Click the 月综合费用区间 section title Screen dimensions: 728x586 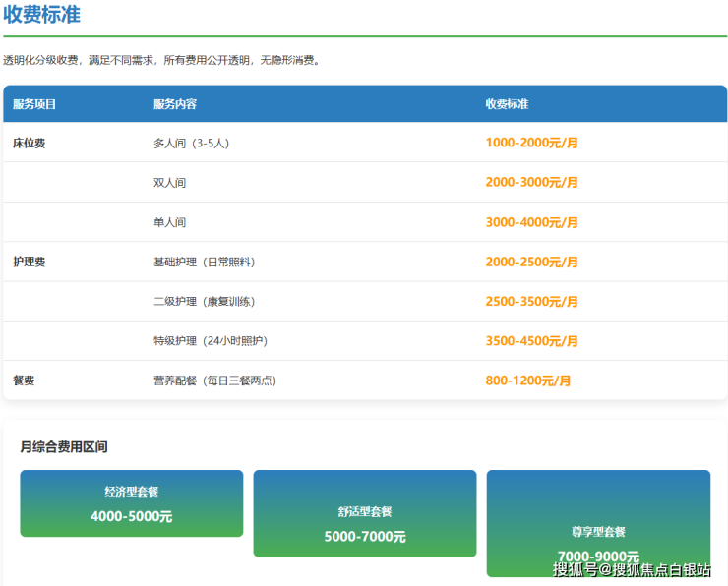click(64, 447)
